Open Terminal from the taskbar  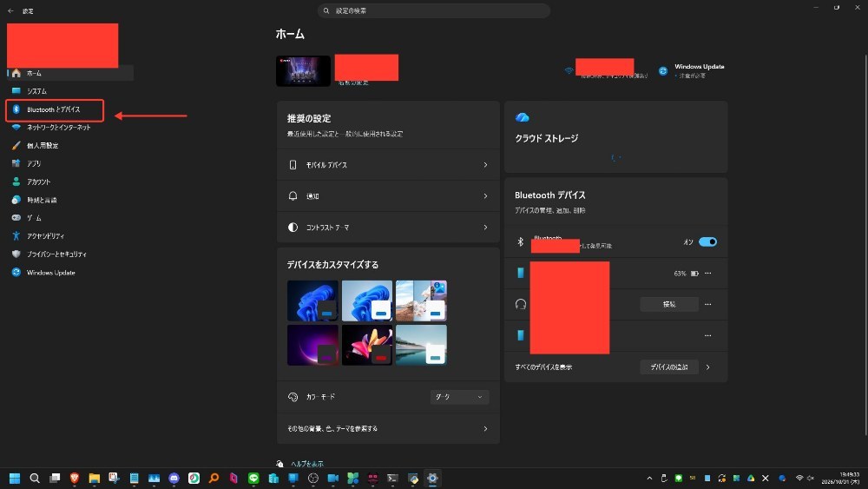(x=392, y=479)
